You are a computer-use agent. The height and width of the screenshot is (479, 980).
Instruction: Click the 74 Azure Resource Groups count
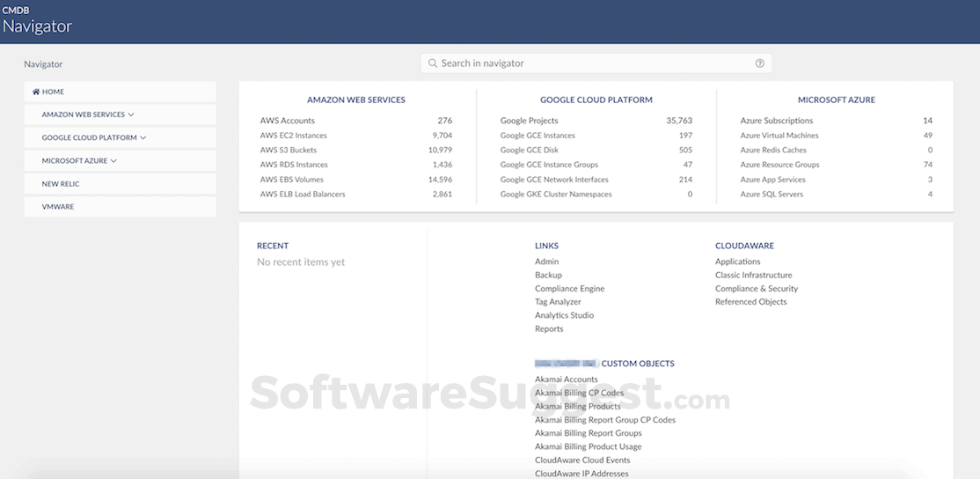coord(927,165)
